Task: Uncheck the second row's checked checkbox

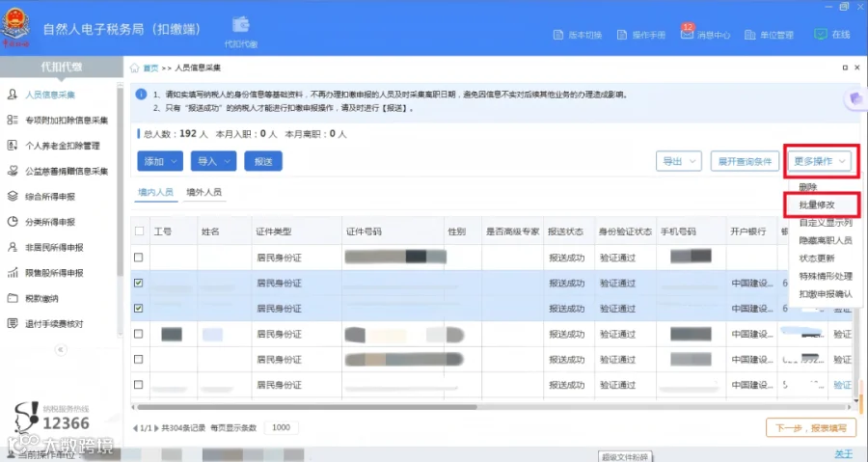Action: click(x=138, y=283)
